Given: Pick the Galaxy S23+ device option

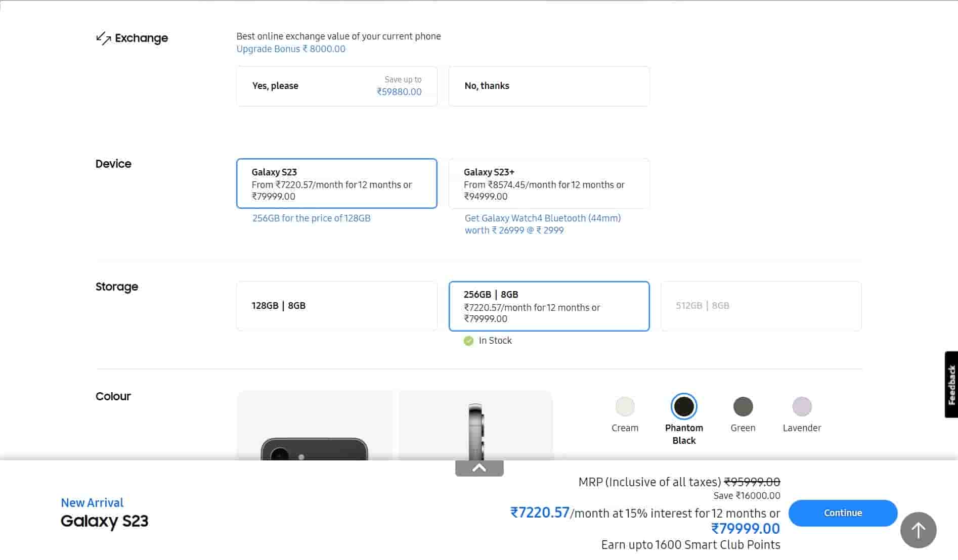Looking at the screenshot, I should (549, 183).
